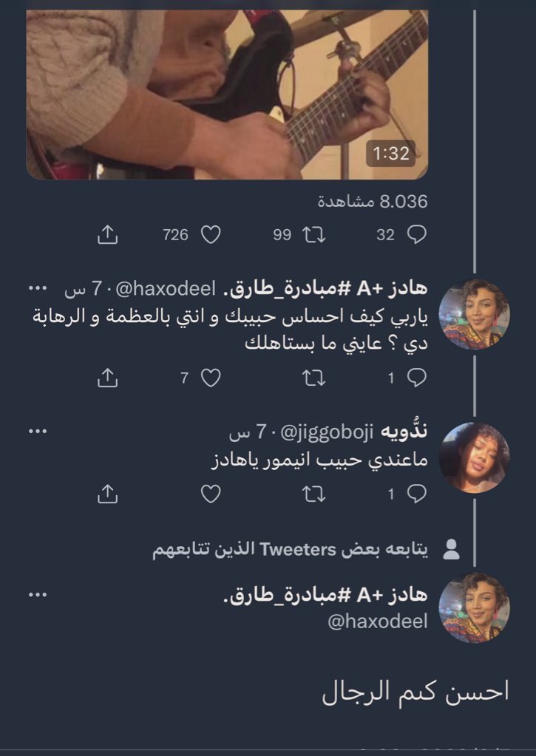Open haxodeel avatar on the main tweet
The width and height of the screenshot is (536, 756).
[x=474, y=607]
